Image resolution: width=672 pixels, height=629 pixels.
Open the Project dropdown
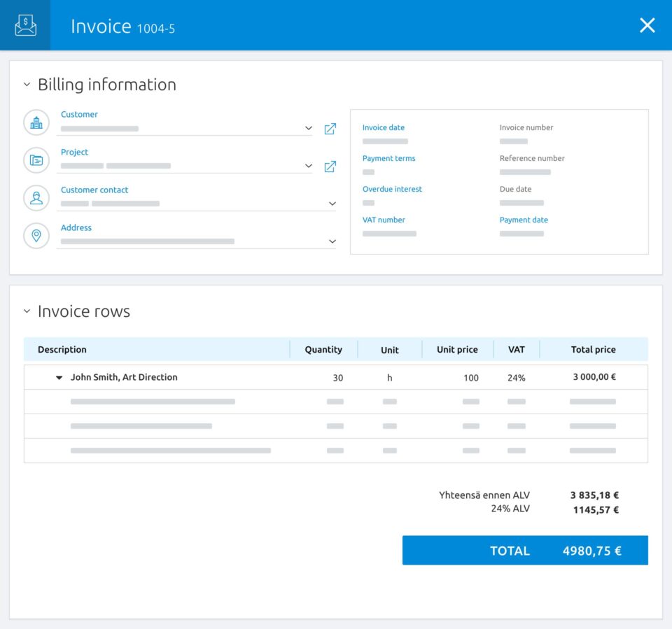309,167
